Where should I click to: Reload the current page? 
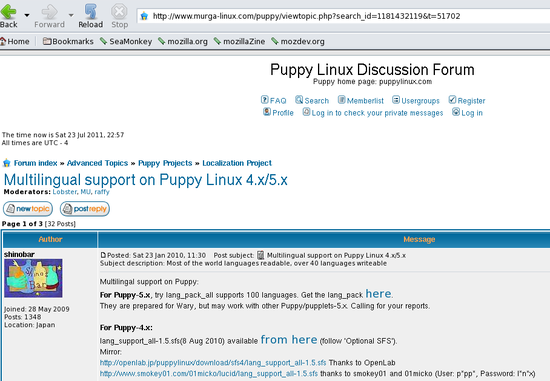[90, 15]
